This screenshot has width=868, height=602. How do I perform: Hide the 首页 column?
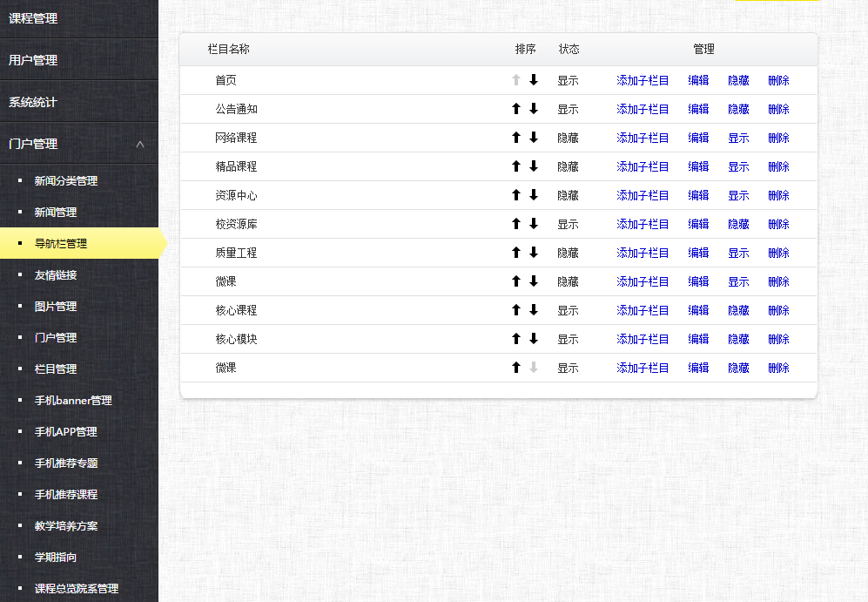tap(737, 80)
